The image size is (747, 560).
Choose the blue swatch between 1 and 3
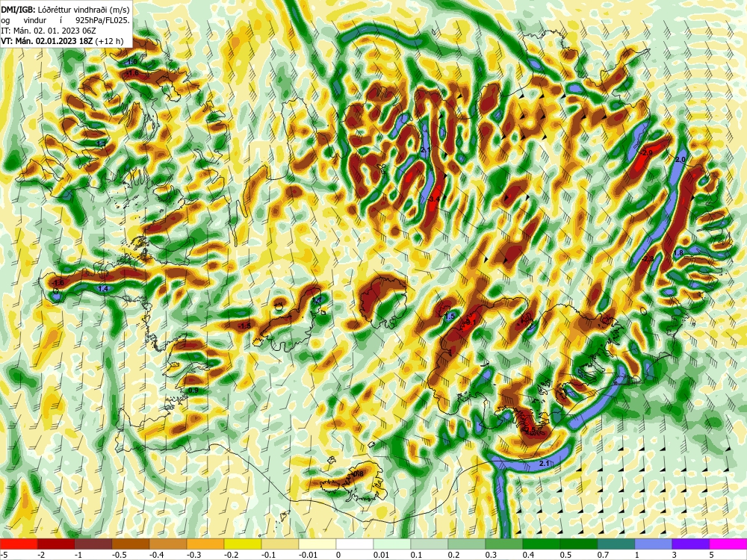coord(654,544)
